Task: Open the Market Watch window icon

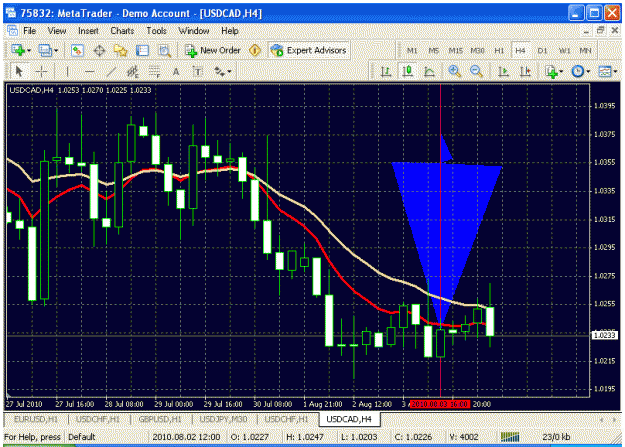Action: pos(77,51)
